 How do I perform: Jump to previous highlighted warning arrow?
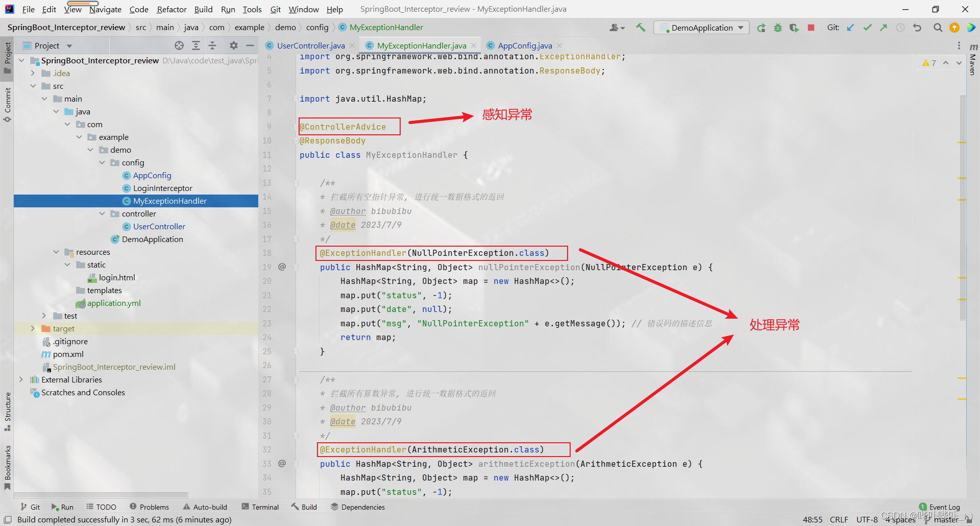(x=946, y=63)
